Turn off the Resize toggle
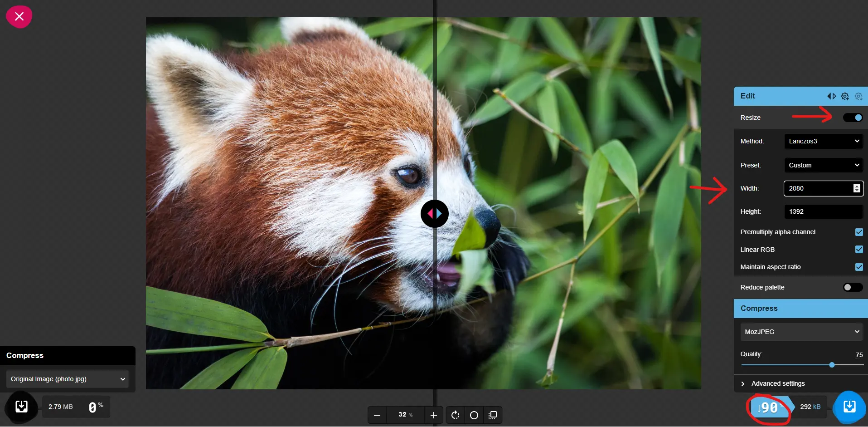The image size is (868, 427). 853,118
